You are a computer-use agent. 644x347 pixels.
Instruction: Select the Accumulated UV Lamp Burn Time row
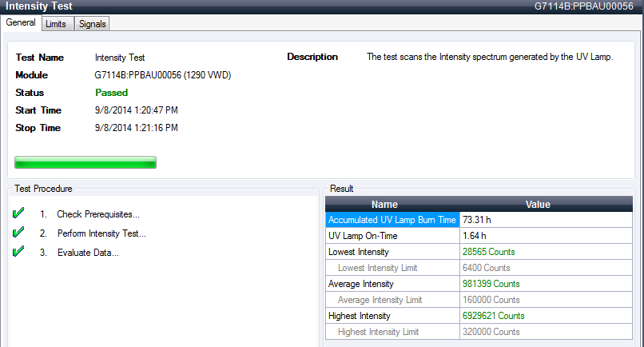[x=392, y=220]
